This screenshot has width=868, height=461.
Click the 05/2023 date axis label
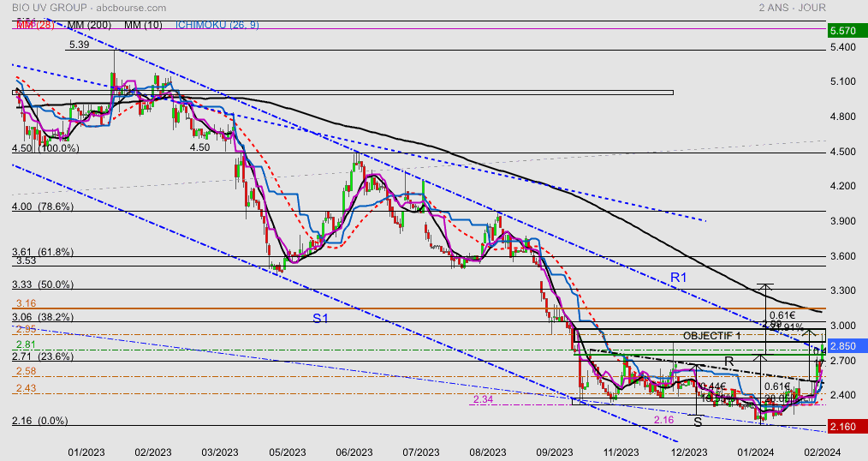tap(288, 452)
